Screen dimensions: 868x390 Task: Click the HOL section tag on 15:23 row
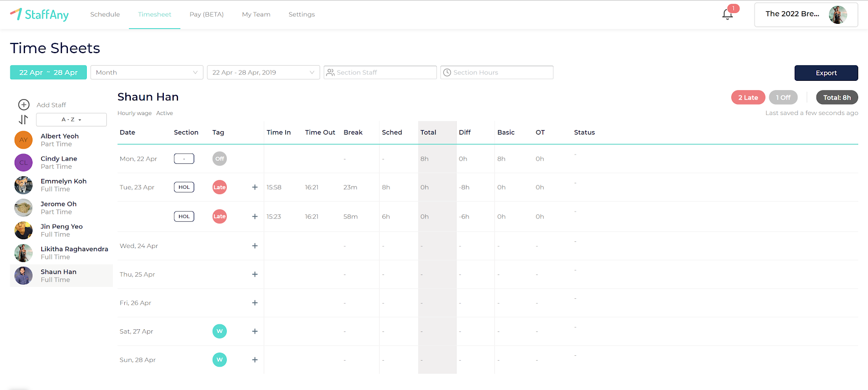184,216
